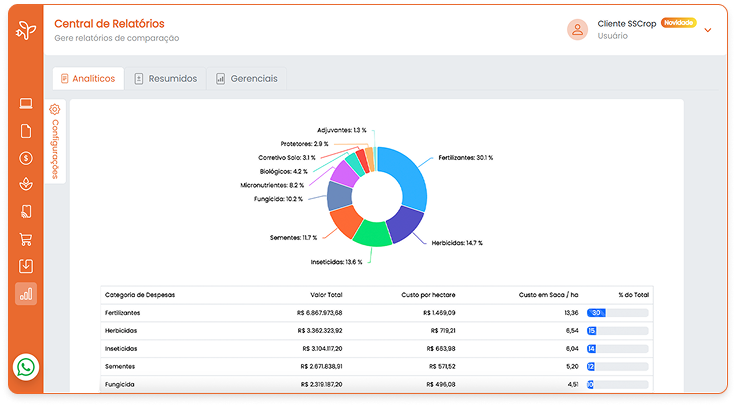Open the shopping cart sidebar icon
Viewport: 736px width, 406px height.
(x=26, y=239)
